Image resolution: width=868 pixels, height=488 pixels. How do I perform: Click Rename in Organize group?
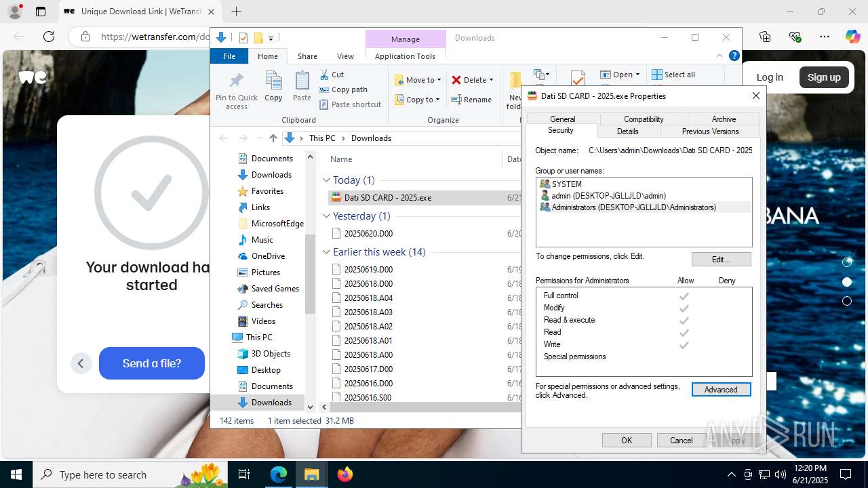tap(472, 100)
